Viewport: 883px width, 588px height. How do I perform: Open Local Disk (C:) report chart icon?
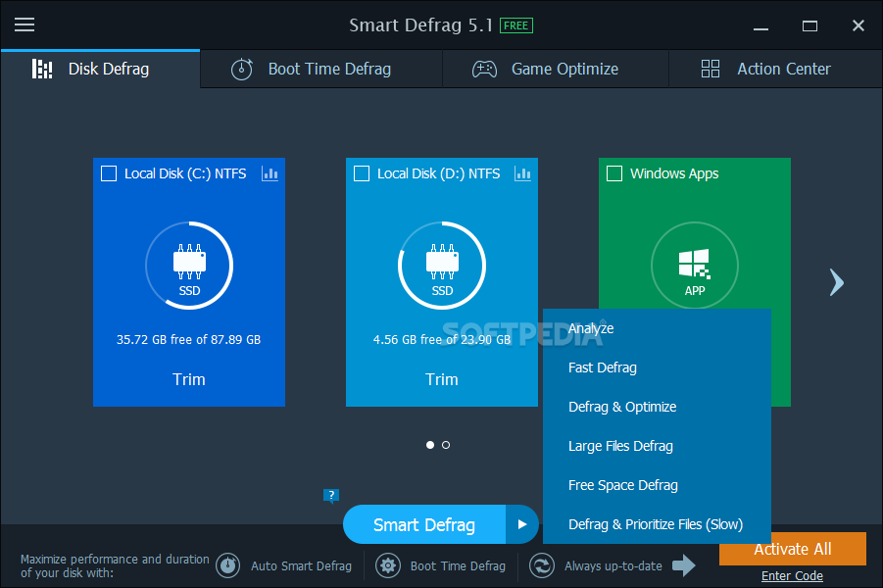tap(270, 173)
